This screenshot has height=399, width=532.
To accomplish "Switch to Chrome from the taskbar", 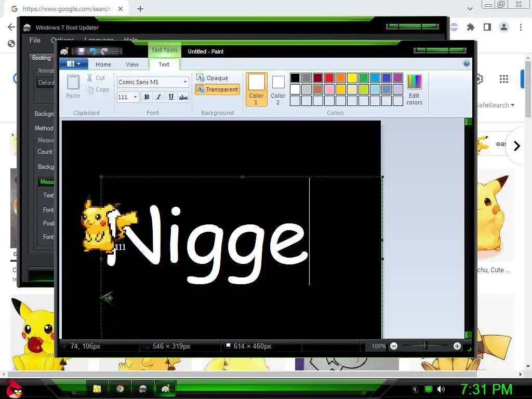I will [x=120, y=389].
